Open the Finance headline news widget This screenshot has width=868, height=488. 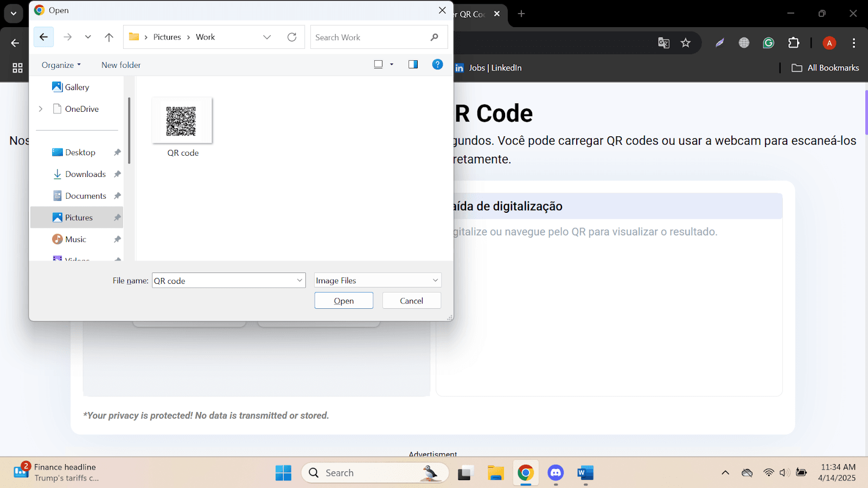pos(56,472)
